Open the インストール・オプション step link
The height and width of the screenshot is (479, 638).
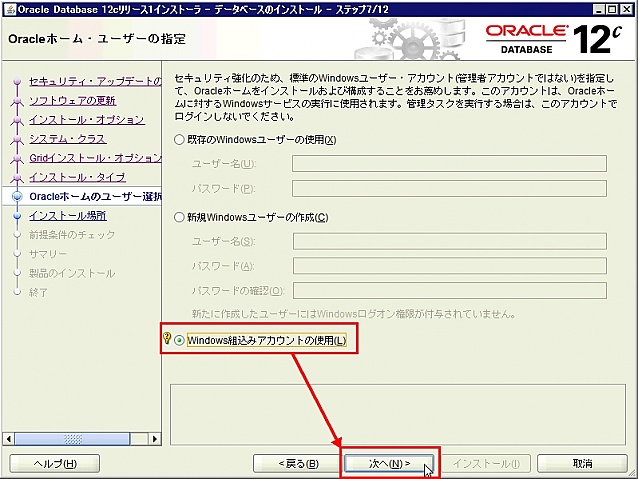coord(87,120)
